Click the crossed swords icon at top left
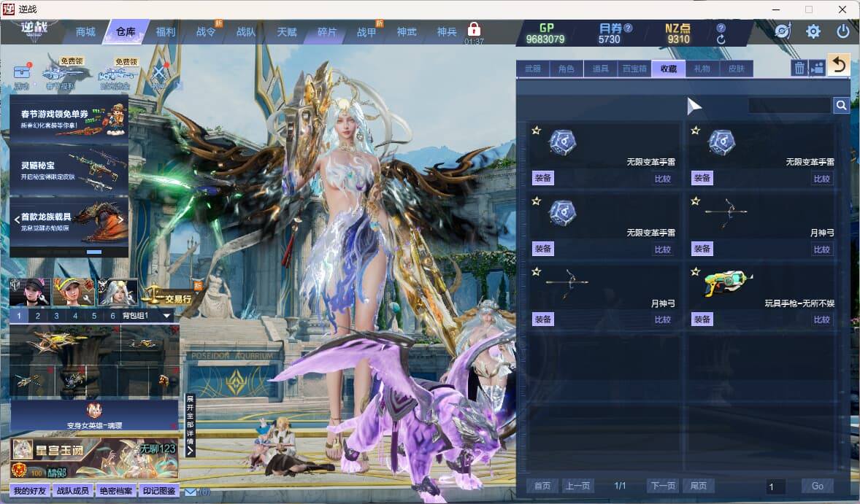The height and width of the screenshot is (504, 860). (x=159, y=74)
